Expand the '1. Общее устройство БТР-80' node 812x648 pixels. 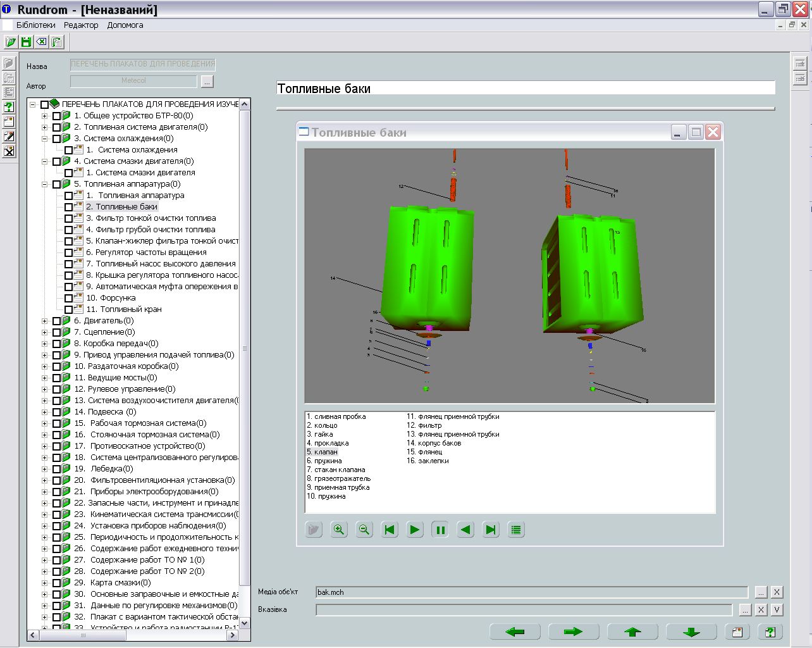[44, 116]
